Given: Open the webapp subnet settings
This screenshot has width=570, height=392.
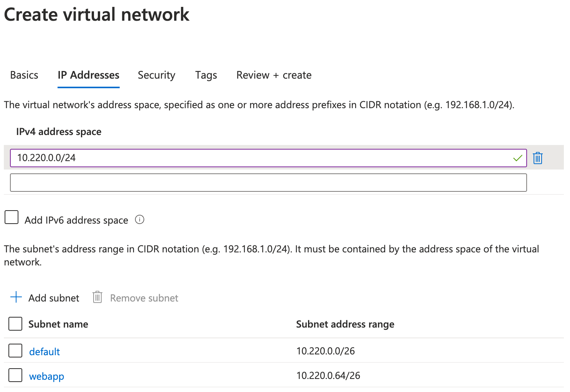Looking at the screenshot, I should 46,376.
